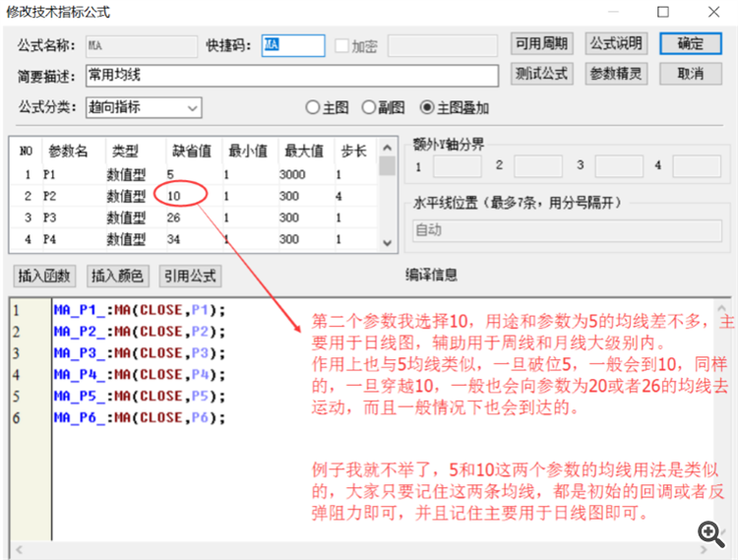Click the 简要描述 text field
This screenshot has height=560, width=738.
pos(292,76)
